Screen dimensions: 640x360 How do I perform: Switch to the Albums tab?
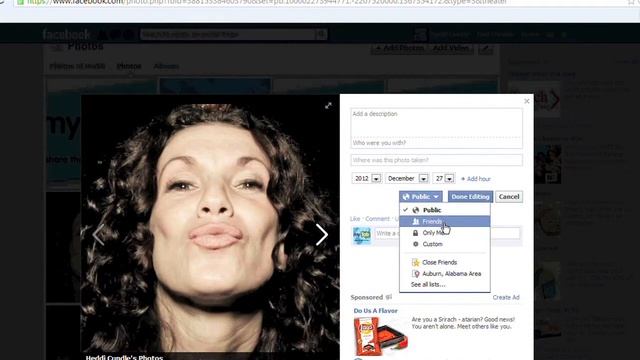(166, 66)
